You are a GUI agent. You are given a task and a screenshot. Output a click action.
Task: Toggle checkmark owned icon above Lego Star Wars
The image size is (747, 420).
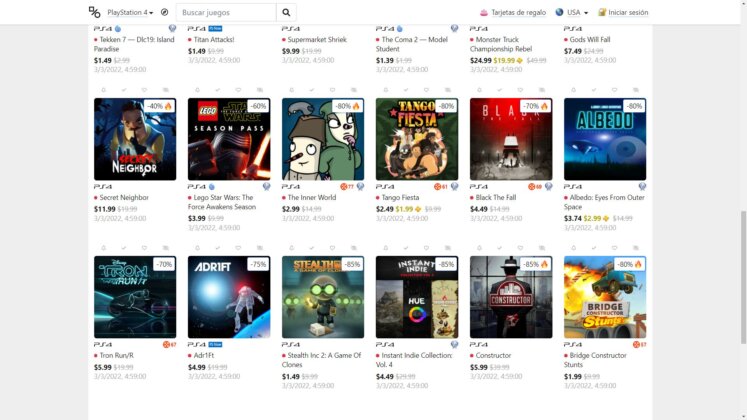(x=218, y=90)
